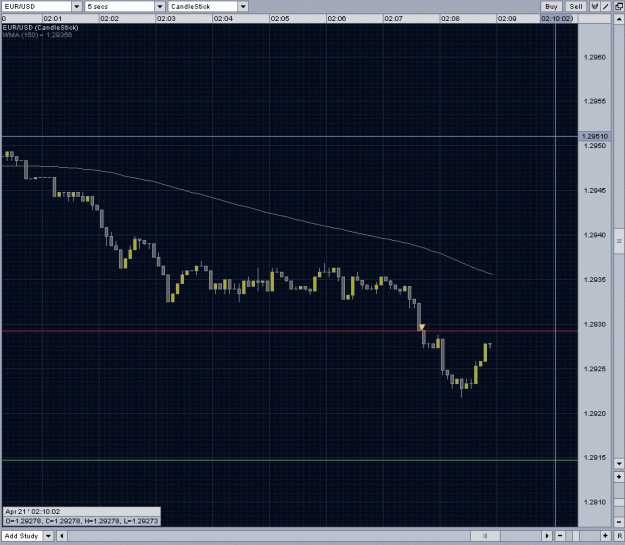Viewport: 625px width, 545px height.
Task: Click the OHLC values readout box
Action: pos(82,521)
